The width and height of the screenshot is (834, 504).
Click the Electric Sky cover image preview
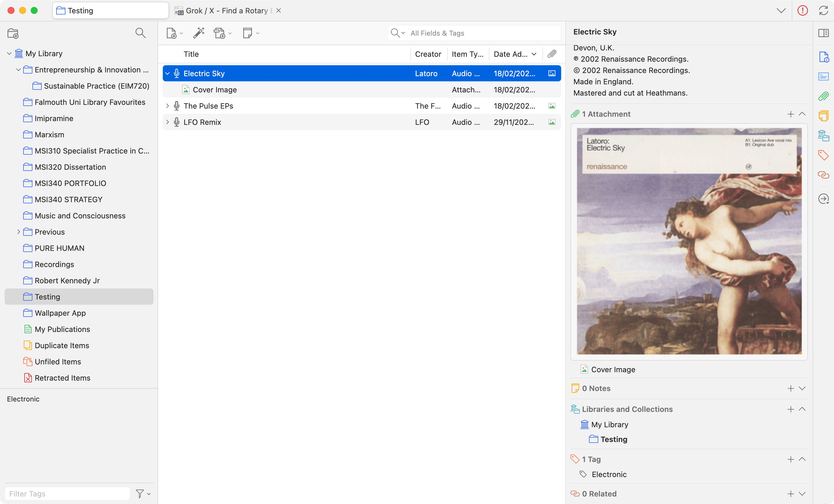[x=689, y=241]
